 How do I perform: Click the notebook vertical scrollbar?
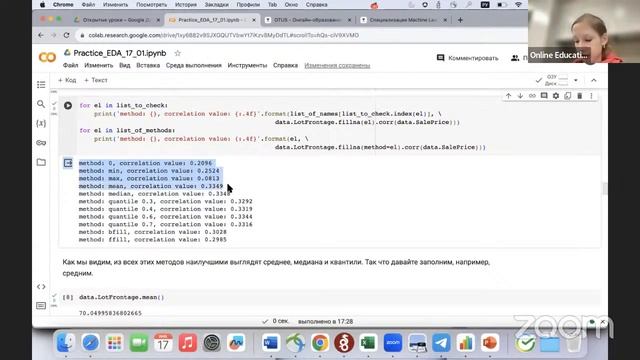604,188
